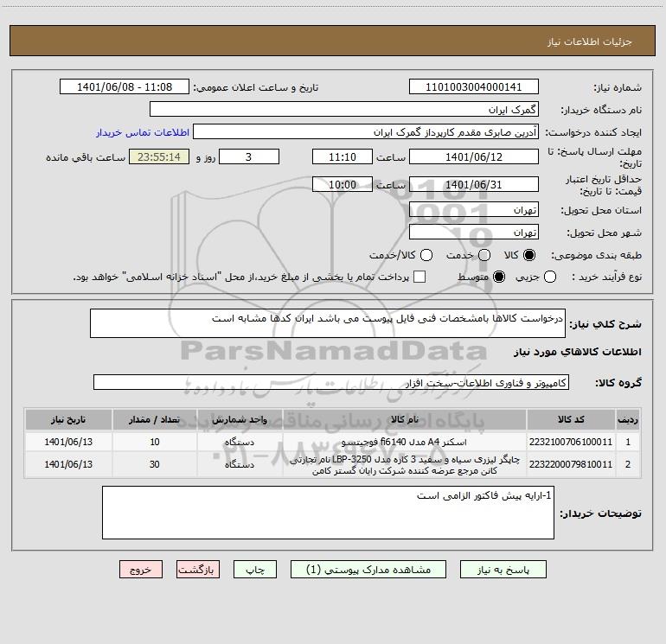Click response deadline date 1401/06/12

tap(474, 156)
